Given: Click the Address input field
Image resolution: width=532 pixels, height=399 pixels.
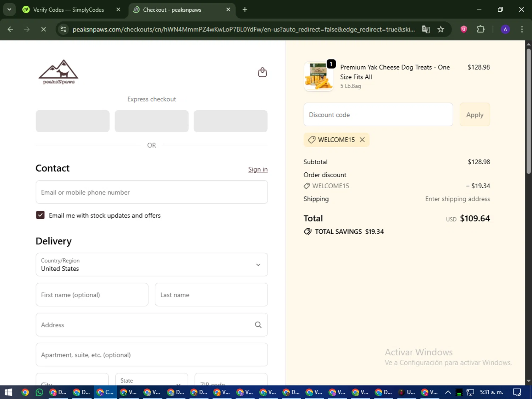Looking at the screenshot, I should (152, 325).
